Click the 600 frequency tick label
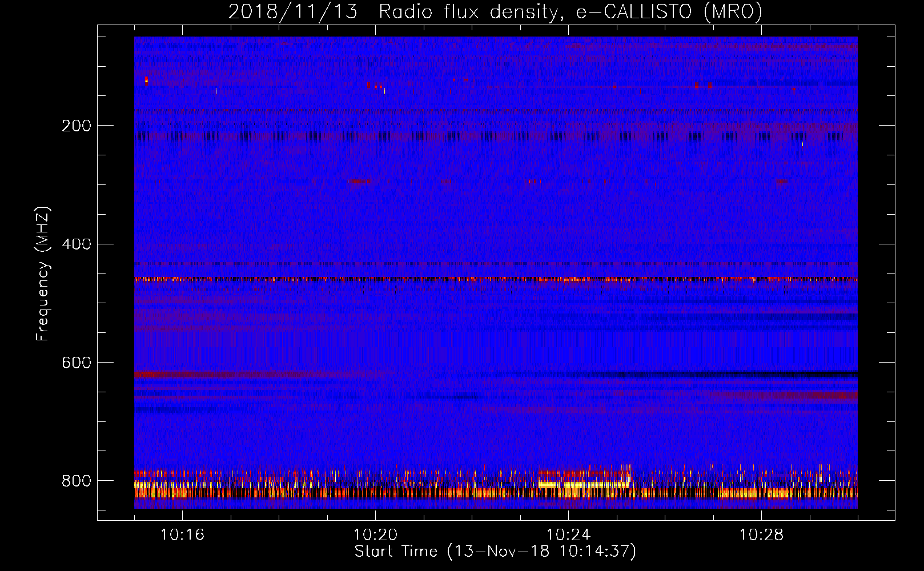 point(76,363)
